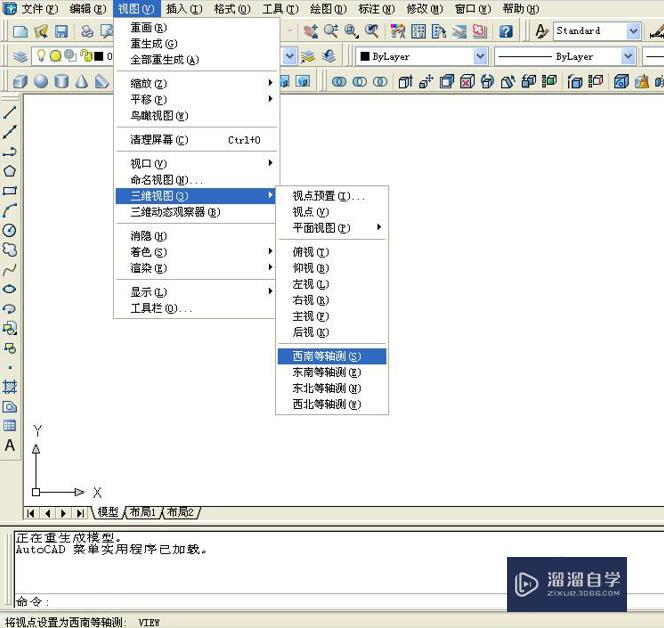The image size is (664, 628).
Task: Click the New drawing icon
Action: tap(20, 31)
